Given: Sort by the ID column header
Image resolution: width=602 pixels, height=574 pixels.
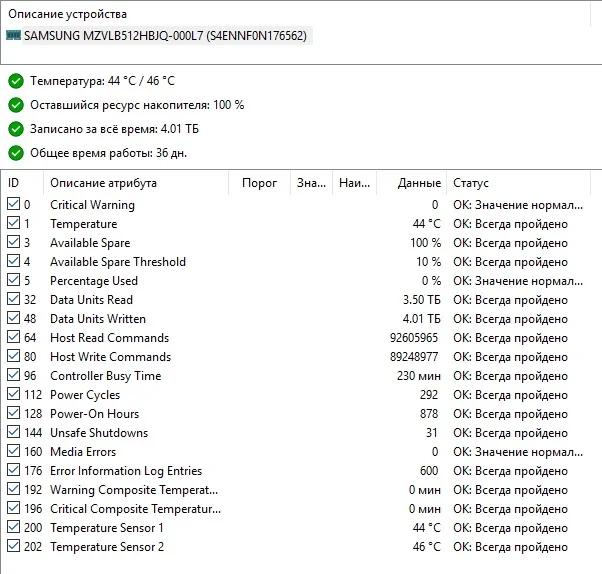Looking at the screenshot, I should pyautogui.click(x=22, y=183).
